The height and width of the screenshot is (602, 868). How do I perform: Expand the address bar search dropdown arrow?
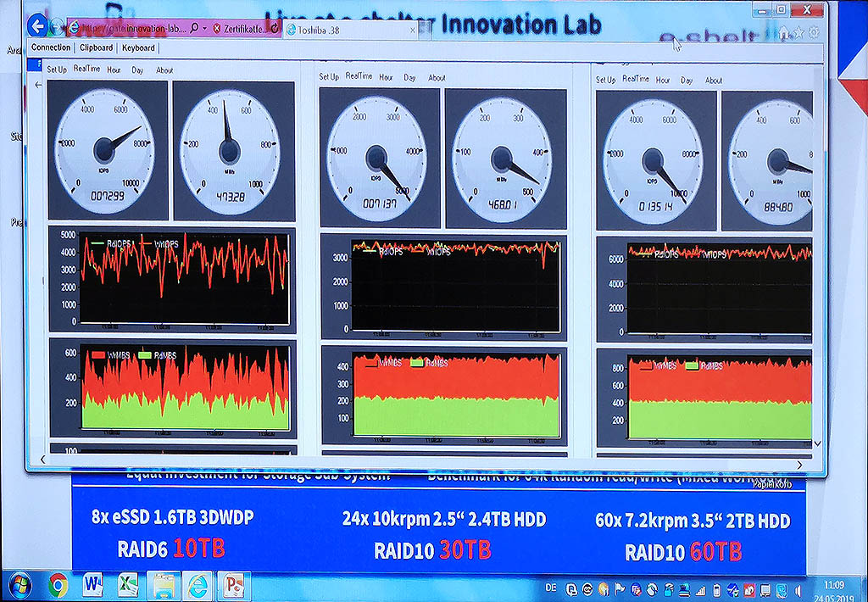(205, 29)
